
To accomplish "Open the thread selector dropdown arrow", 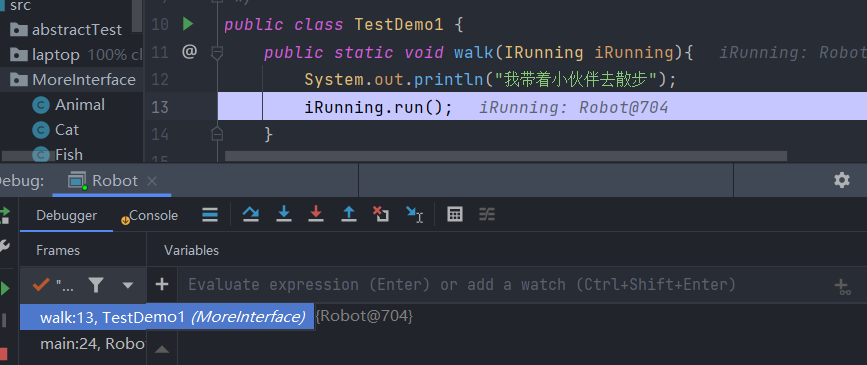I will point(128,285).
